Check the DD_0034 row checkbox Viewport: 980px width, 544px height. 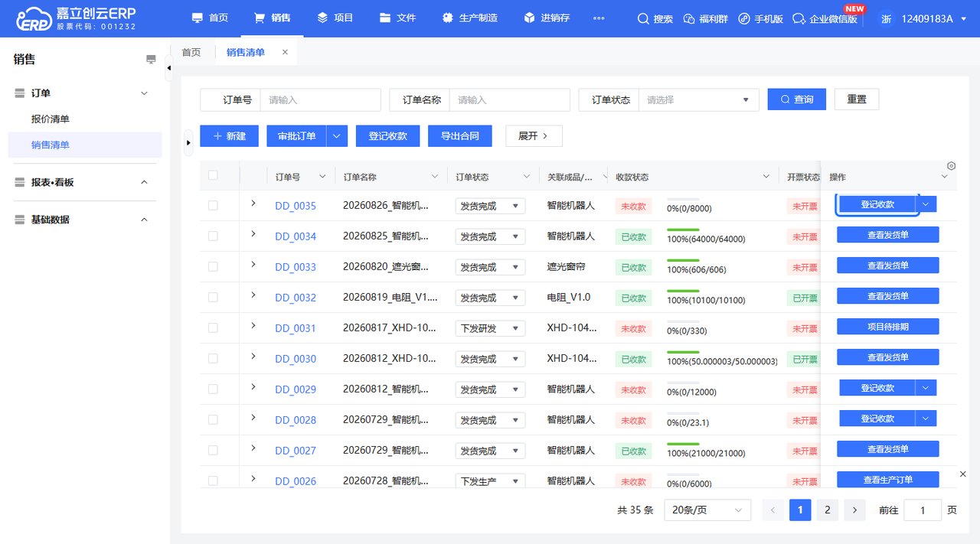(x=213, y=236)
